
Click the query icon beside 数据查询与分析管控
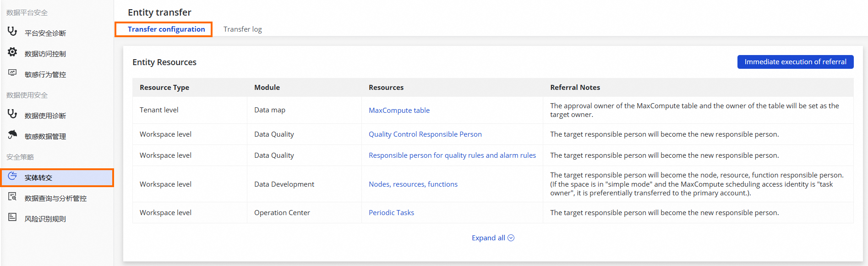12,196
